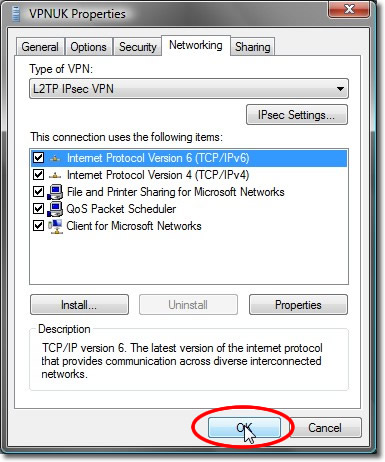Open IPsec Settings dialog

pos(297,115)
